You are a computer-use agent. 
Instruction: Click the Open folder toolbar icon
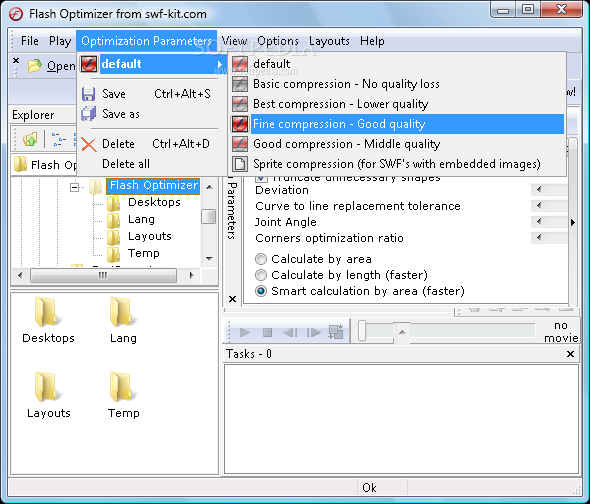[34, 66]
